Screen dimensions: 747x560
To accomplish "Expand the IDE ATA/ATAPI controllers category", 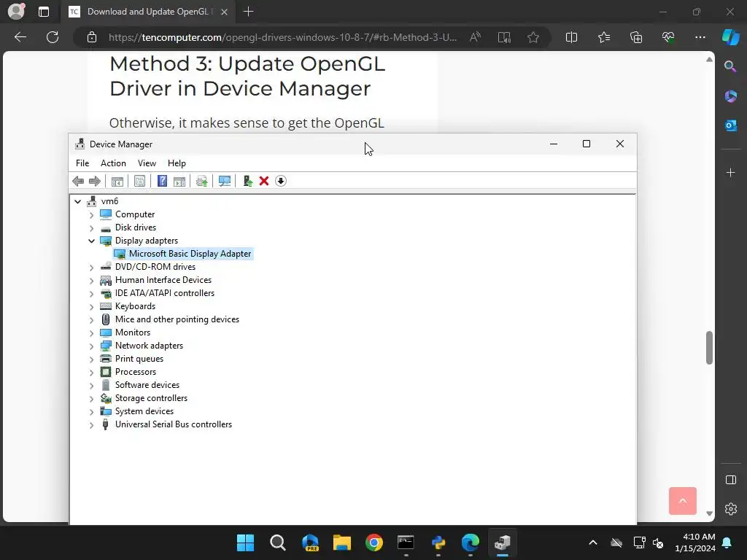I will 91,293.
